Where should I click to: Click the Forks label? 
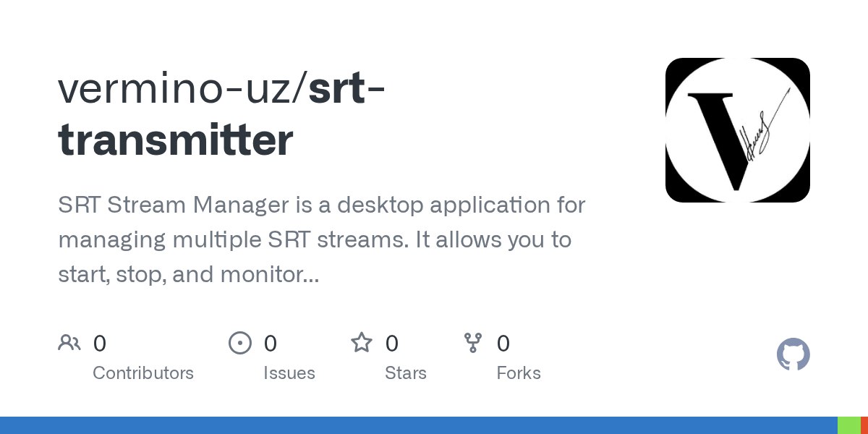(518, 373)
